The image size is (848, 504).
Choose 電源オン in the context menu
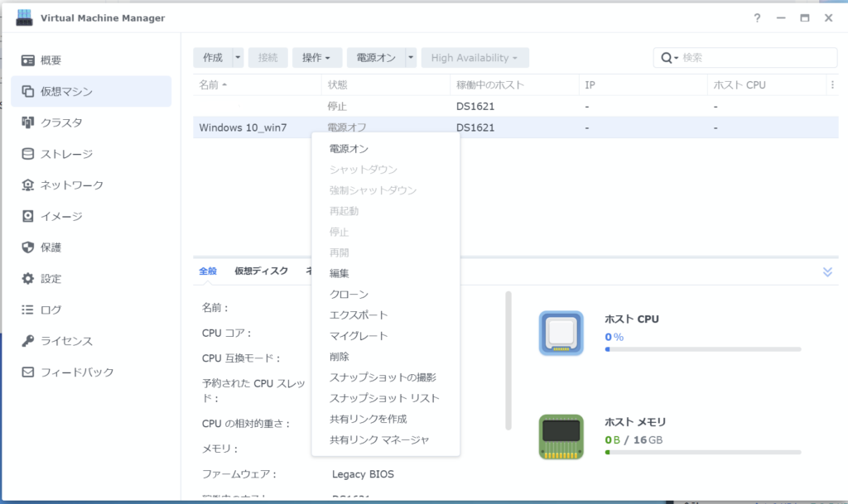(x=386, y=149)
